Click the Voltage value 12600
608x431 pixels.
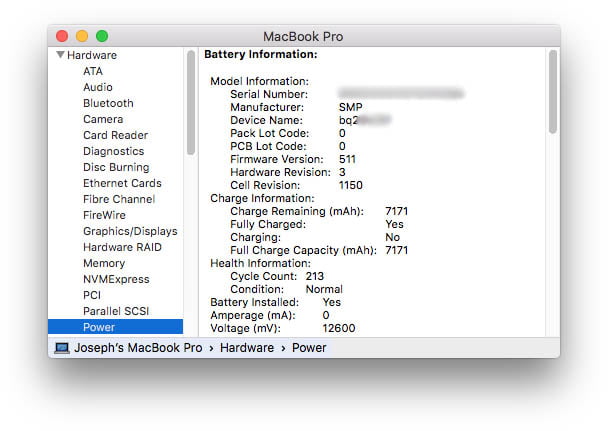click(x=339, y=328)
